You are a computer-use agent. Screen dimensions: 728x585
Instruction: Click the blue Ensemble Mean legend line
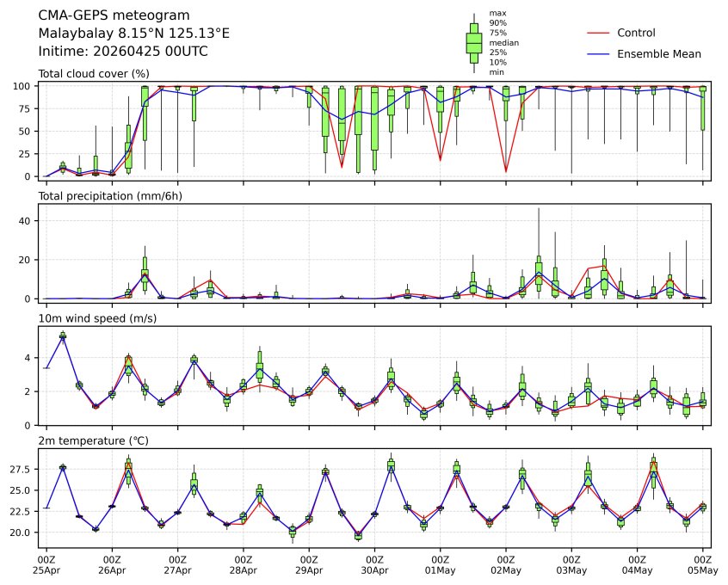pos(598,53)
